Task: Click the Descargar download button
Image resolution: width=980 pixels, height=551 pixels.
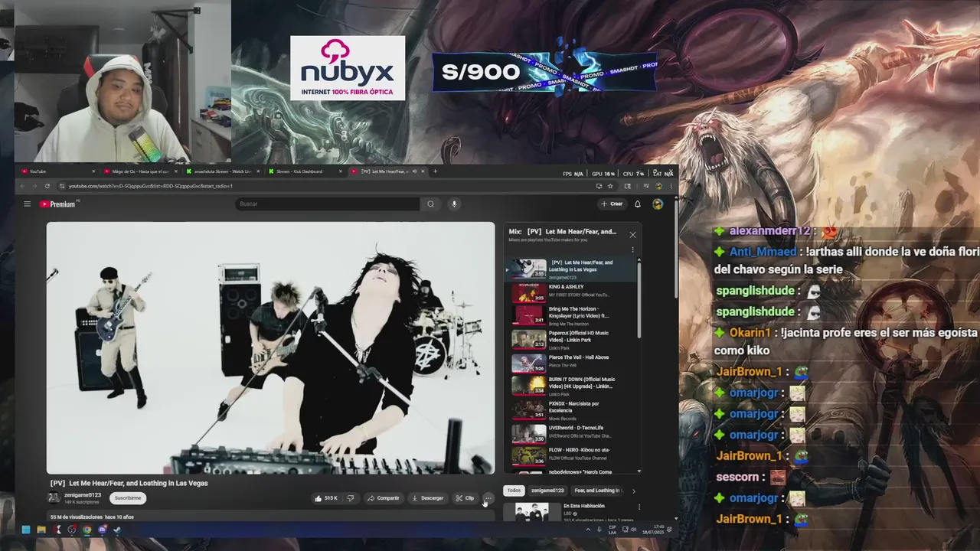Action: 428,498
